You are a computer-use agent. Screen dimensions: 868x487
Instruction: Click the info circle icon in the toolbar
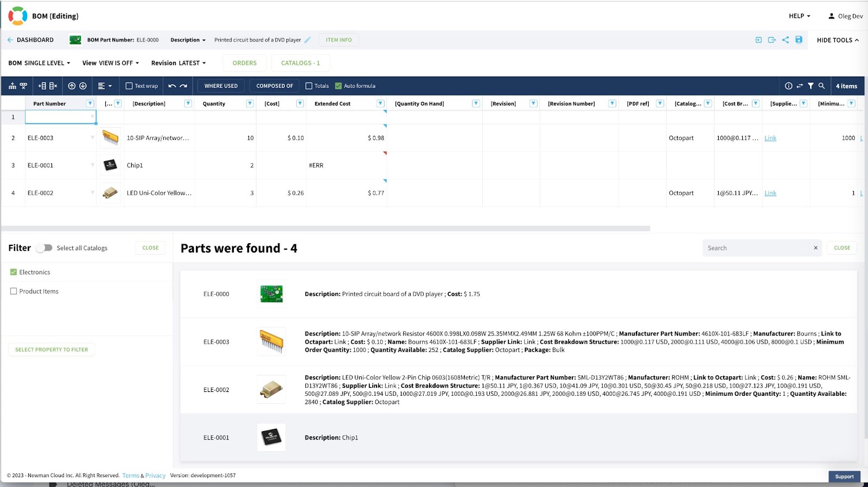pos(788,86)
